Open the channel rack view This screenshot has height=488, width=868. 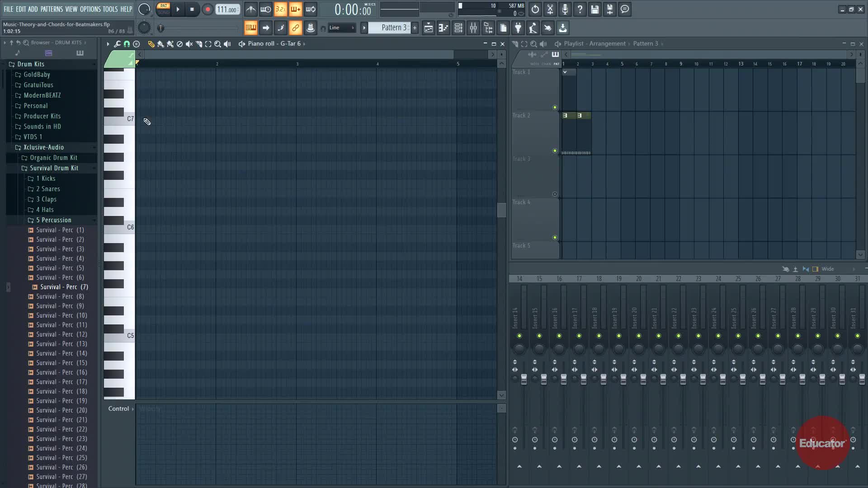pos(458,28)
